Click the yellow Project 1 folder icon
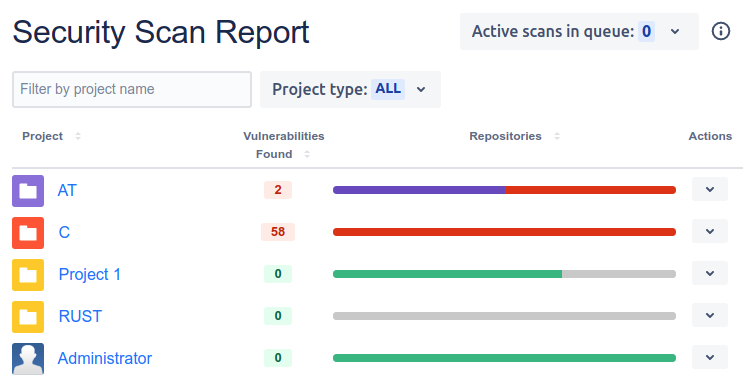 click(28, 275)
